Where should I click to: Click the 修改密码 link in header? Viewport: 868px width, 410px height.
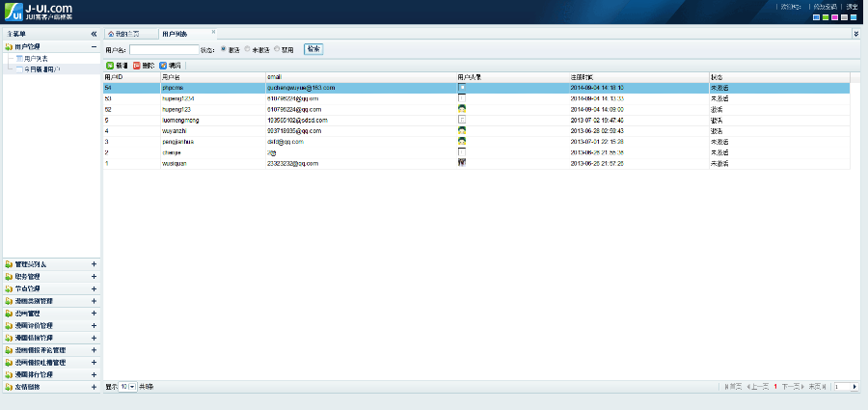tap(825, 7)
